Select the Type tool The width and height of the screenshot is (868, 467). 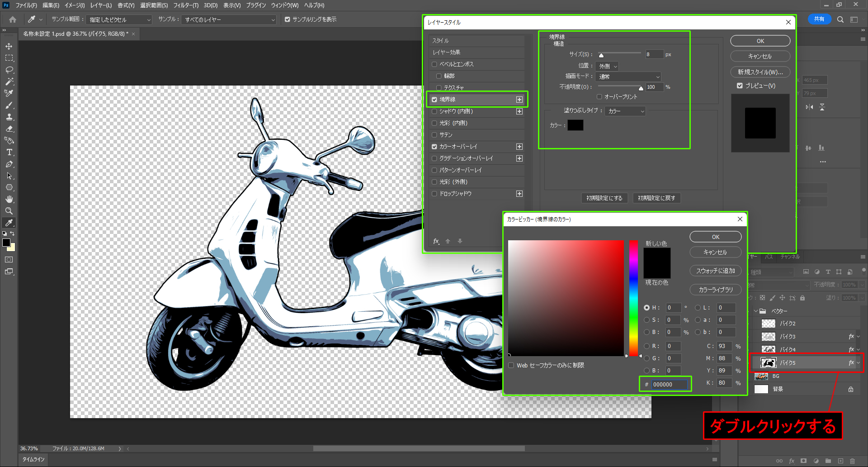(x=9, y=152)
